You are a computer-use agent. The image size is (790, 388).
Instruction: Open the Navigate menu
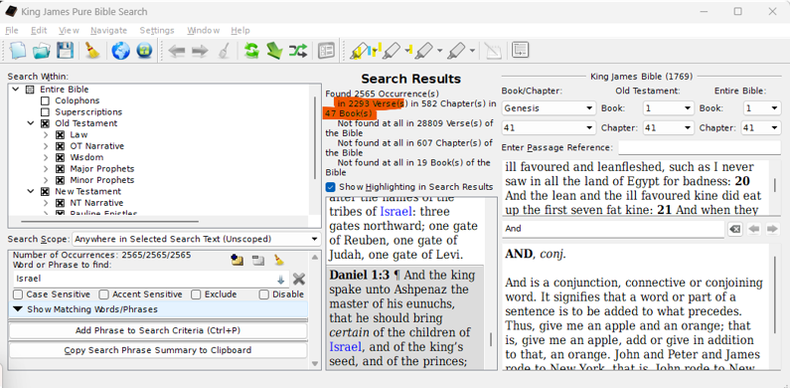pyautogui.click(x=109, y=31)
